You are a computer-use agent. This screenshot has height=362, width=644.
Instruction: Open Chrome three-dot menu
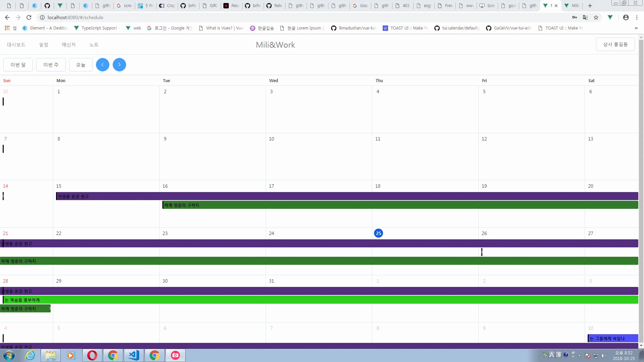click(637, 17)
